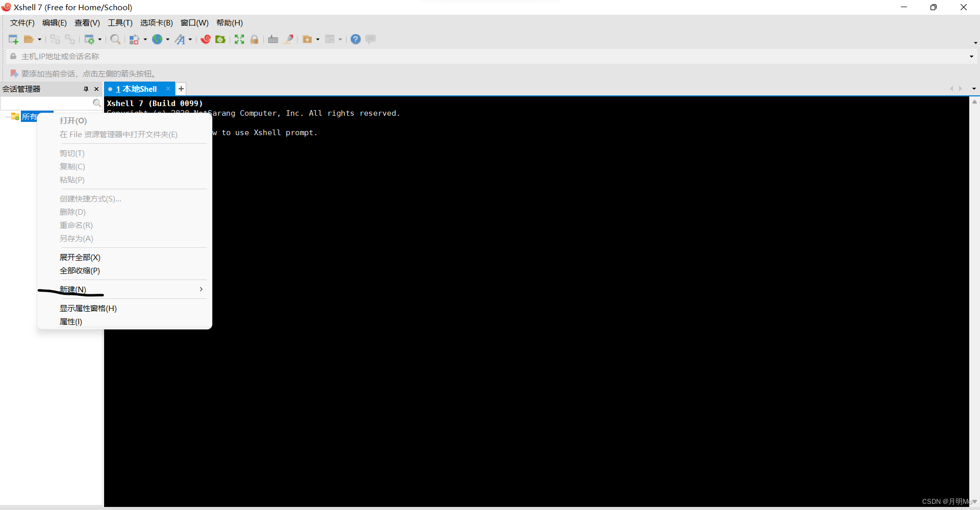
Task: Toggle full screen green arrows icon
Action: 239,39
